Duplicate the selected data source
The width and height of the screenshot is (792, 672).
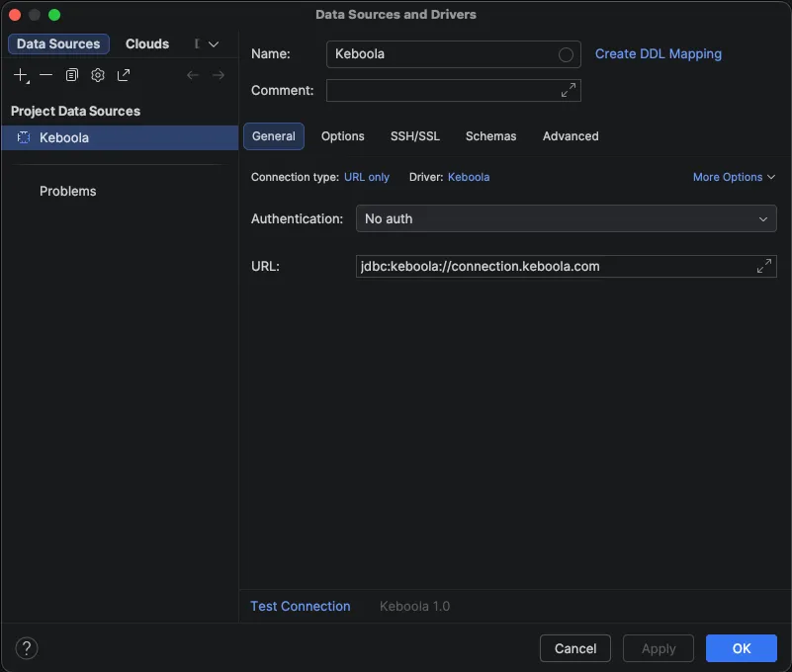pyautogui.click(x=72, y=75)
